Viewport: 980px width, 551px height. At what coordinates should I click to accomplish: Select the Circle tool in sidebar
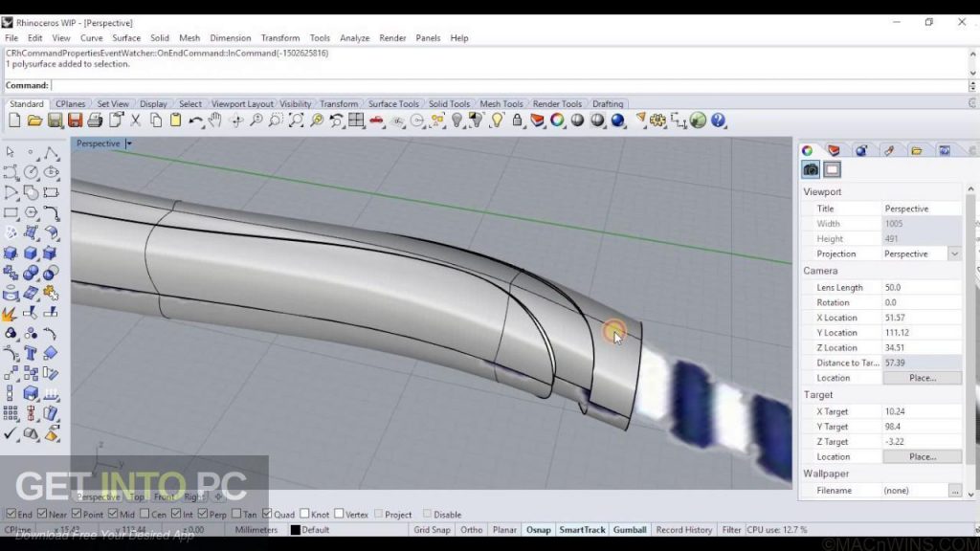click(31, 172)
